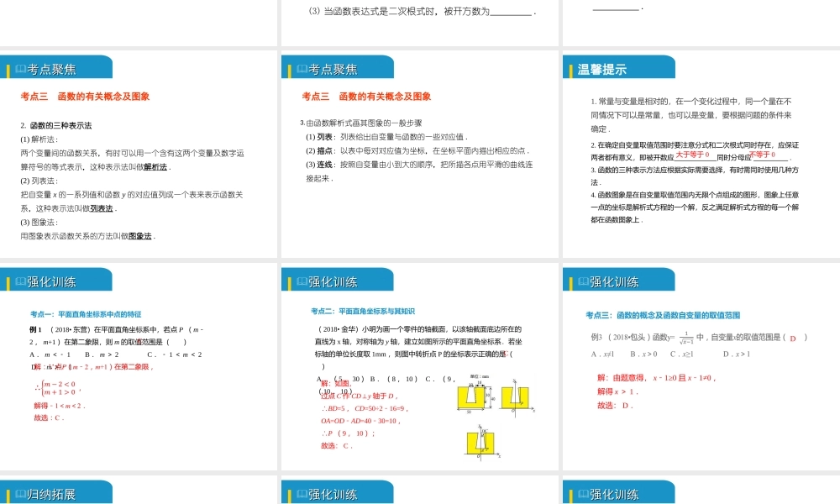Click heading 考点三：函数的概念及函数自变量的取值范围
This screenshot has width=840, height=504.
(x=663, y=316)
